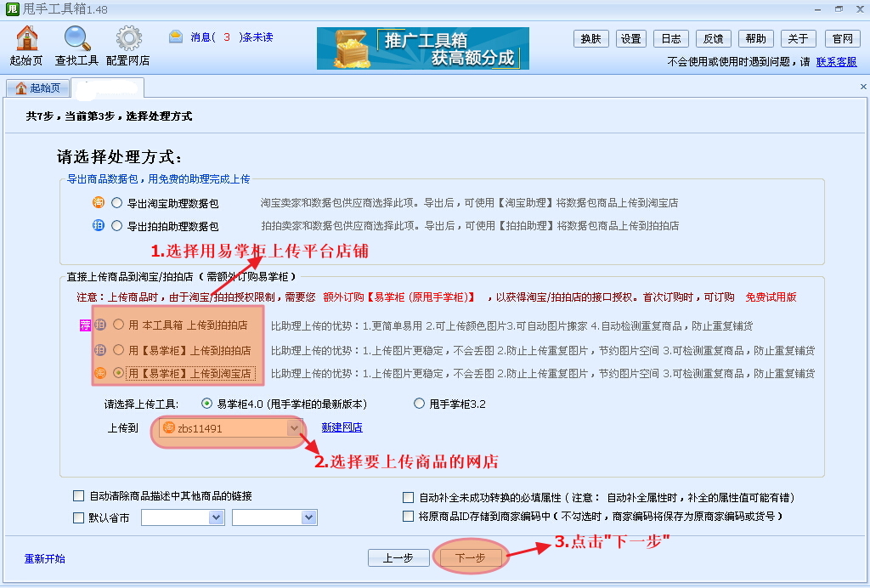
Task: Expand the zbs11491 shop dropdown
Action: 294,427
